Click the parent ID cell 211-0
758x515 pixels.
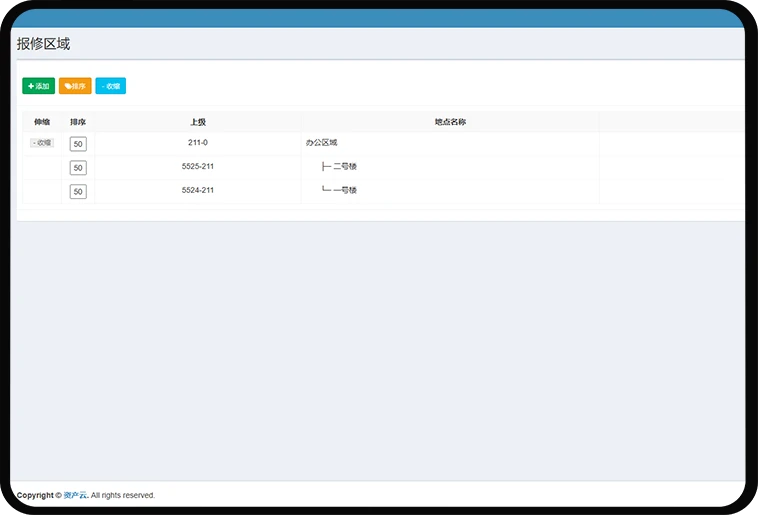pyautogui.click(x=198, y=143)
